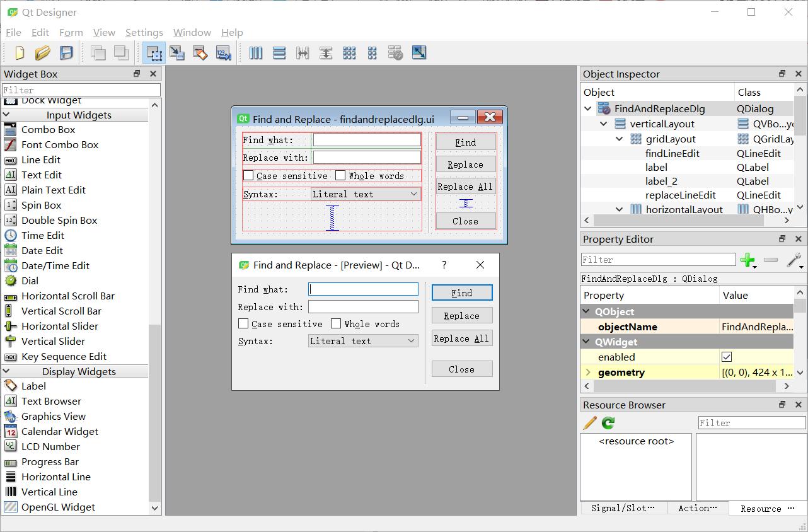Select the Close button in the design form
The width and height of the screenshot is (808, 532).
point(466,221)
